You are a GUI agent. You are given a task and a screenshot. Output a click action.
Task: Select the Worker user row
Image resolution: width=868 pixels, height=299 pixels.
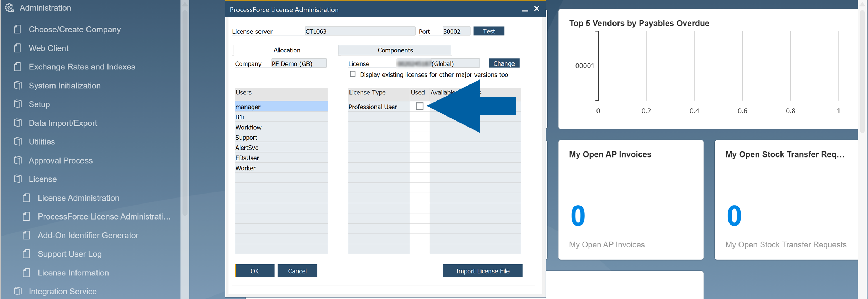click(x=281, y=168)
